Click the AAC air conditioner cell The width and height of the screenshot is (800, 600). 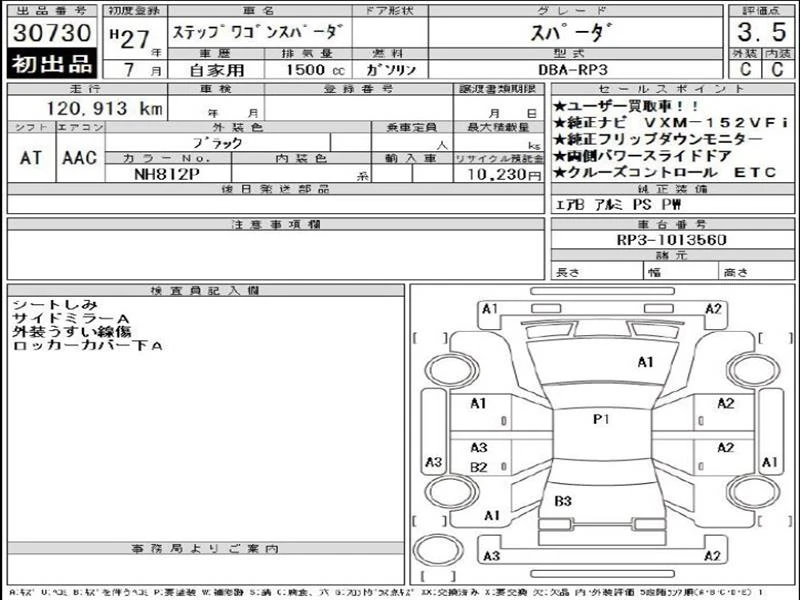coord(80,158)
